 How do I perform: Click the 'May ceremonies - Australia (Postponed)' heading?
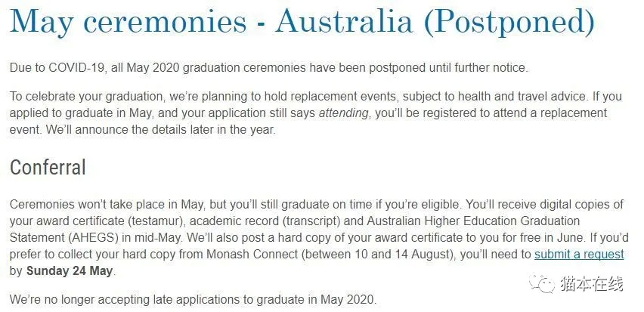coord(302,21)
